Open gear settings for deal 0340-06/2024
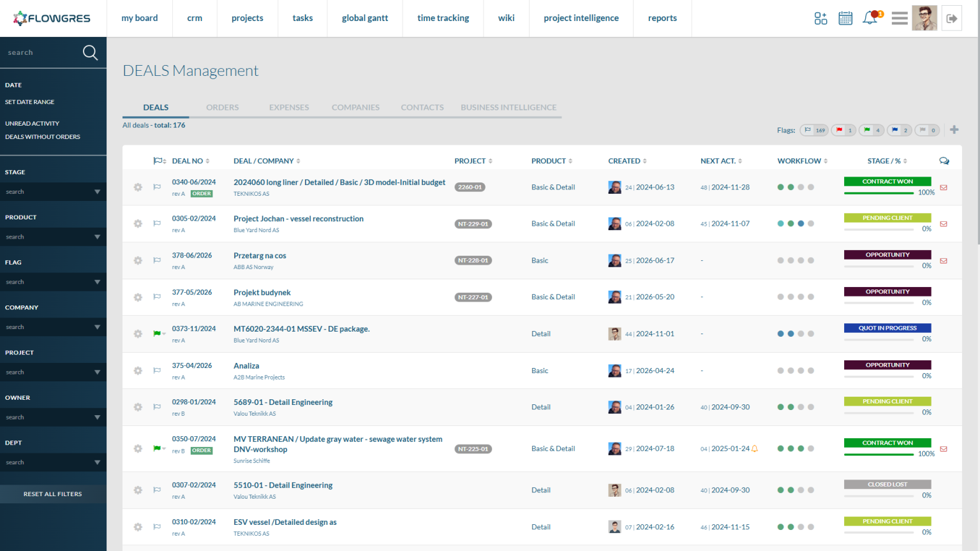 (x=138, y=187)
